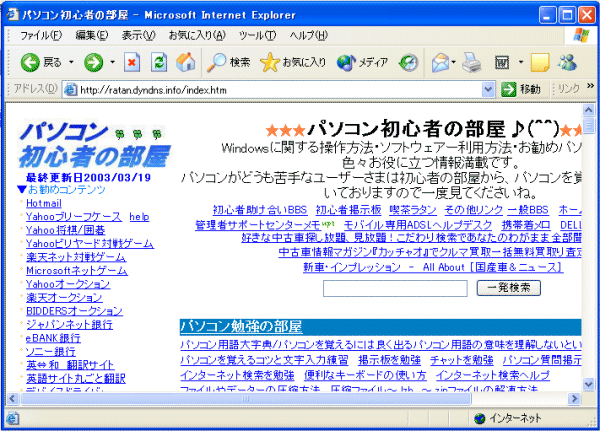Expand the toolbar overflow chevron by リンク

(x=590, y=86)
